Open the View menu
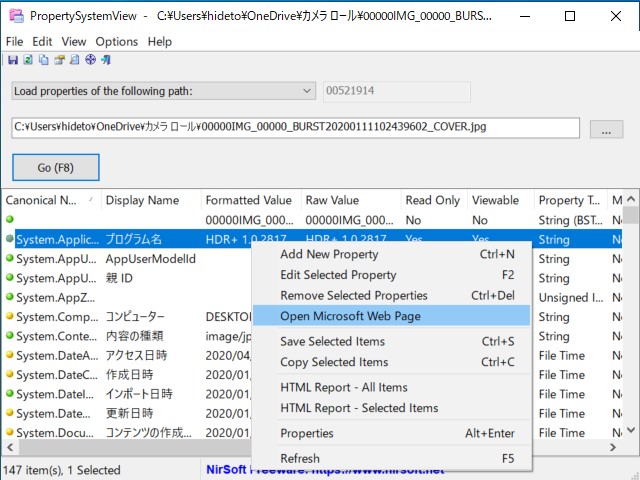Viewport: 640px width, 480px height. pos(74,42)
